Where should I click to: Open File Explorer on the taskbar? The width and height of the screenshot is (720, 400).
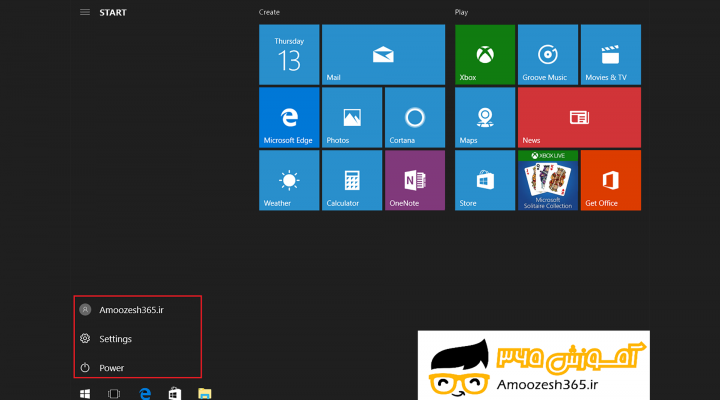(205, 394)
